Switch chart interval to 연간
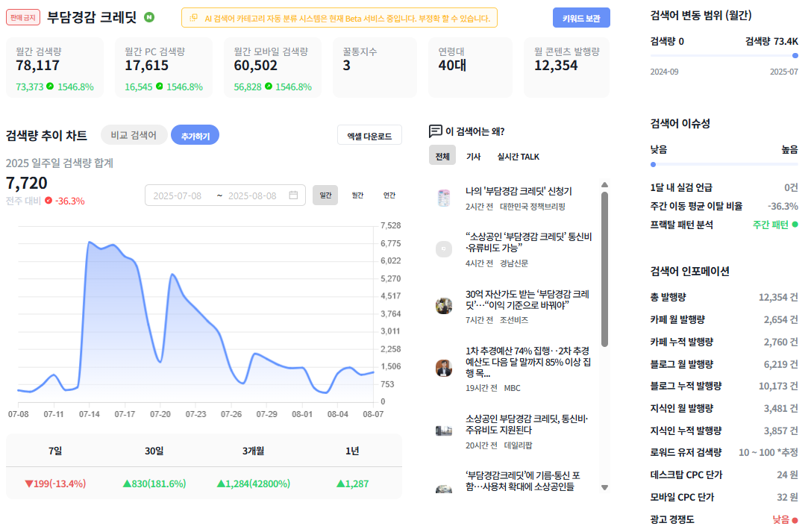 389,195
